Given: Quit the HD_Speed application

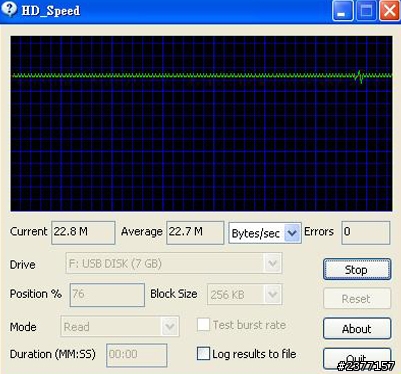Looking at the screenshot, I should pyautogui.click(x=357, y=359).
